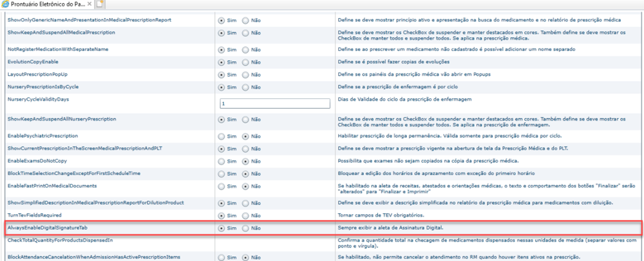Select Não for BlockAttendanceCancelationWhenAdmissionHasActivePrescriptionItems
This screenshot has height=261, width=644.
[x=245, y=258]
